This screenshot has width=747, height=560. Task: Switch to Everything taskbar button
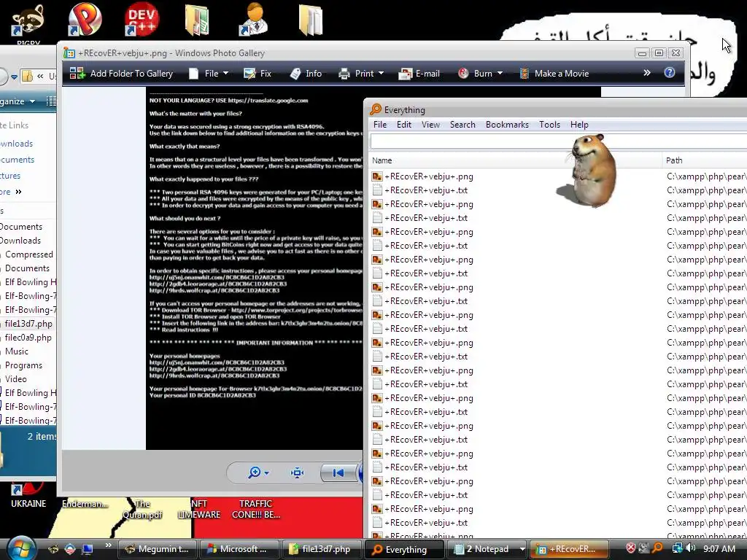tap(404, 549)
